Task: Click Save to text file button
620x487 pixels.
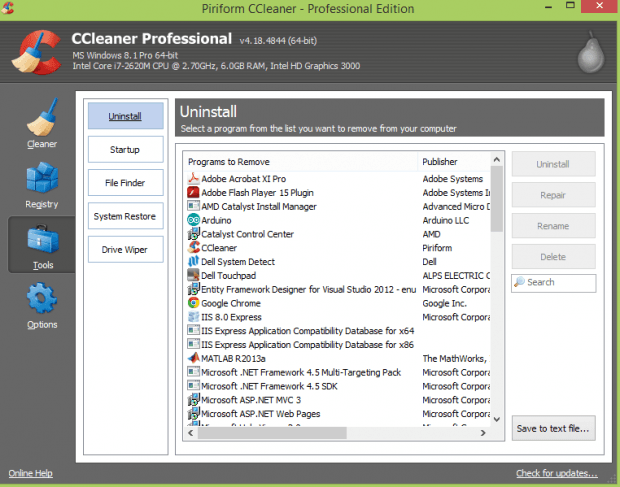Action: [553, 428]
